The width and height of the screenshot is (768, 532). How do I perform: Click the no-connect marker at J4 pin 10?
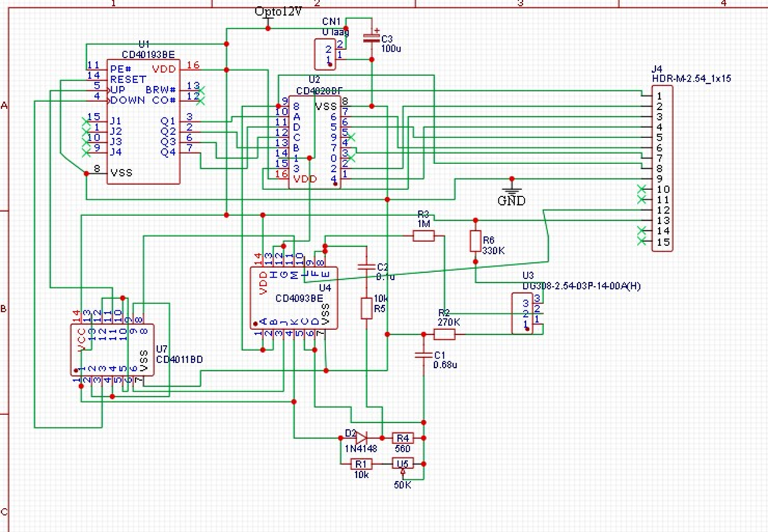[641, 189]
